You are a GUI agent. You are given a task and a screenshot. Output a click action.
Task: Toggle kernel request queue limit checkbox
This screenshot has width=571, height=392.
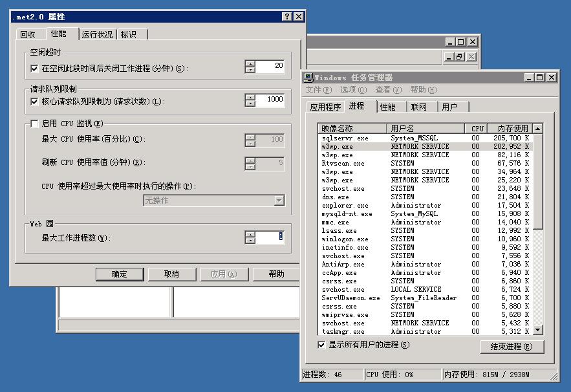[x=34, y=102]
